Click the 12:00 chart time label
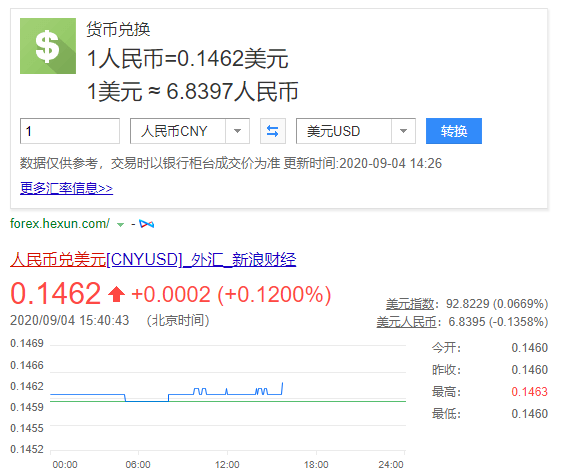This screenshot has height=476, width=574. 227,465
